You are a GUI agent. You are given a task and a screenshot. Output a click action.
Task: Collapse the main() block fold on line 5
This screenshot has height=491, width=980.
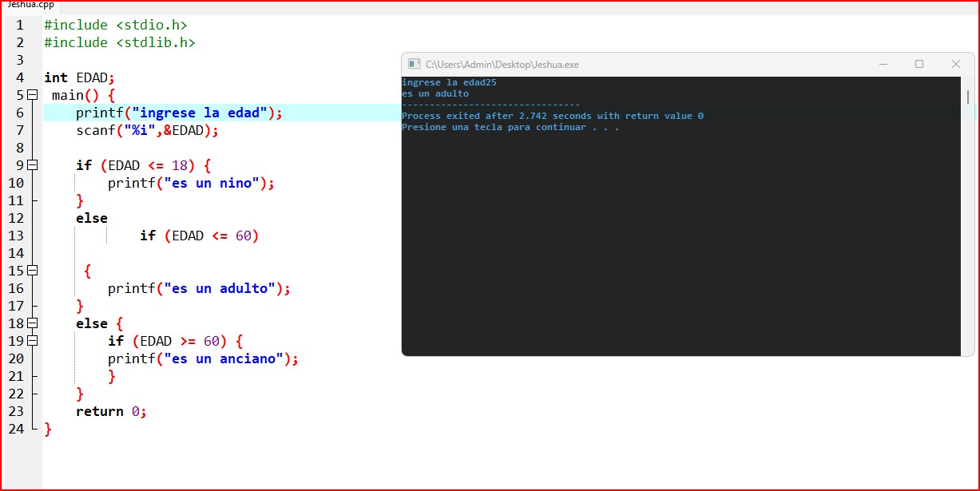(x=33, y=95)
